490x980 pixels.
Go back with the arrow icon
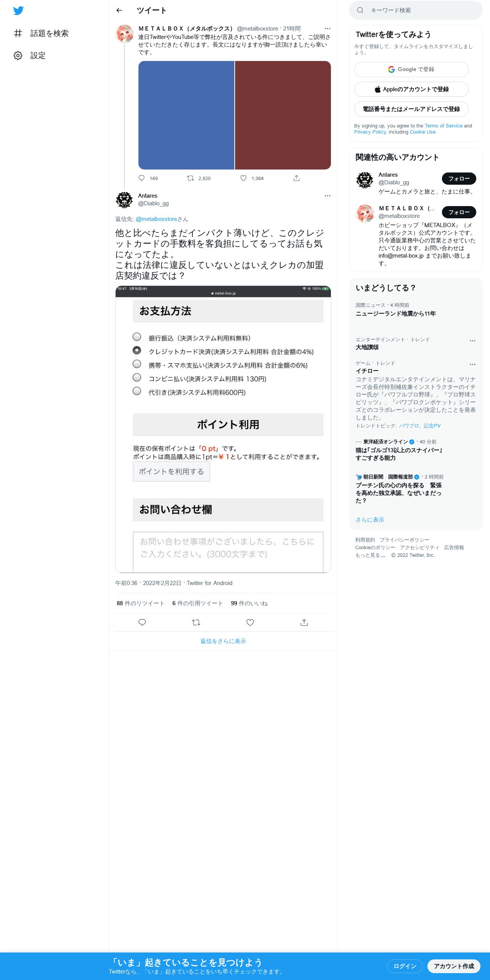point(119,10)
